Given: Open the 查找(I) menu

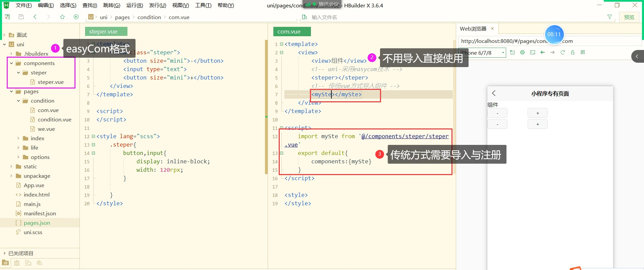Looking at the screenshot, I should (x=90, y=5).
